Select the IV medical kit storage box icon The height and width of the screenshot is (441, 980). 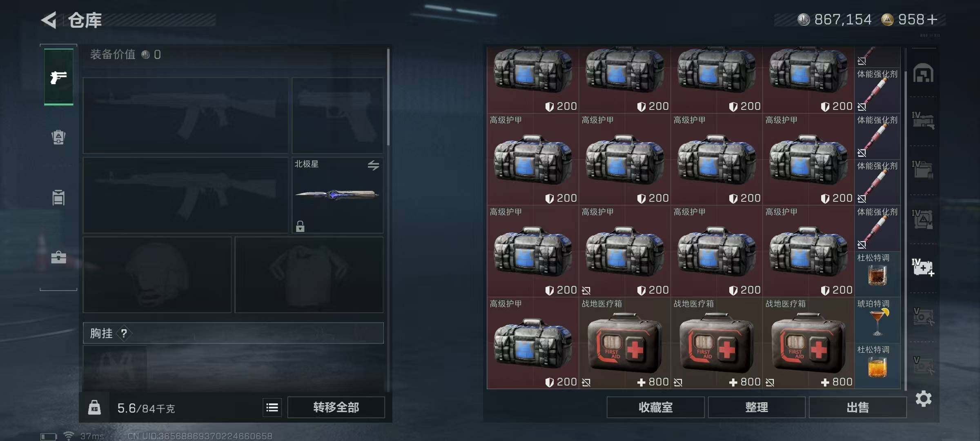click(923, 267)
